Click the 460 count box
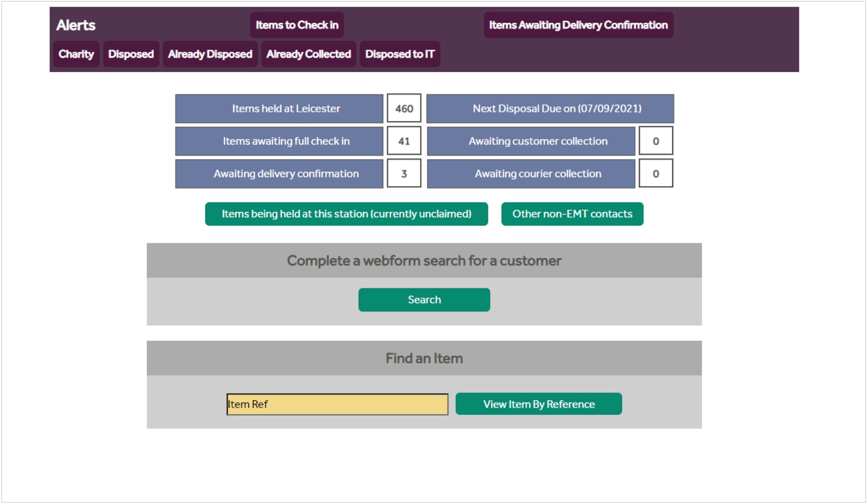Image resolution: width=867 pixels, height=504 pixels. click(404, 109)
